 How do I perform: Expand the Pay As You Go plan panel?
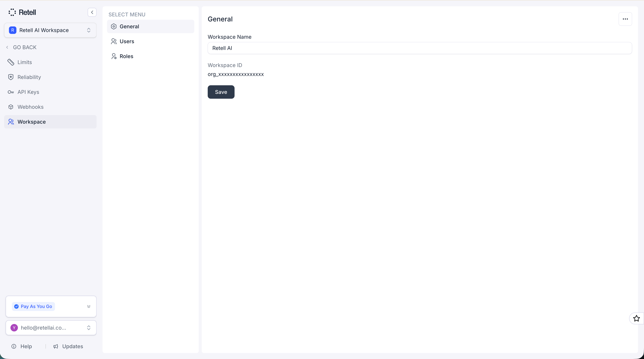click(89, 306)
